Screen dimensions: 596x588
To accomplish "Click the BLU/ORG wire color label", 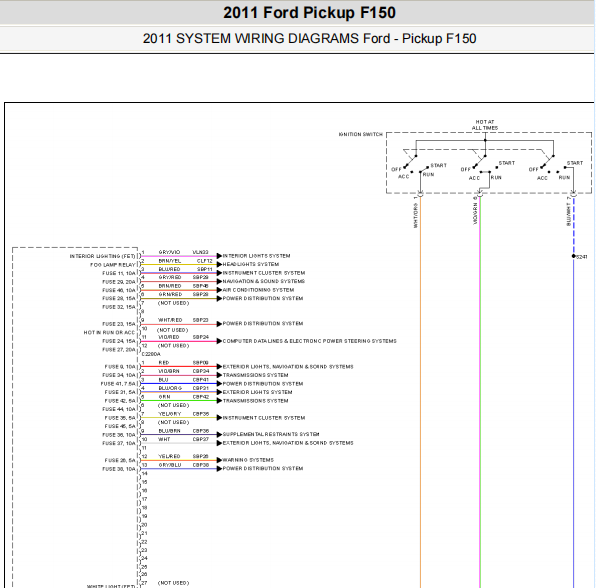I will click(170, 388).
